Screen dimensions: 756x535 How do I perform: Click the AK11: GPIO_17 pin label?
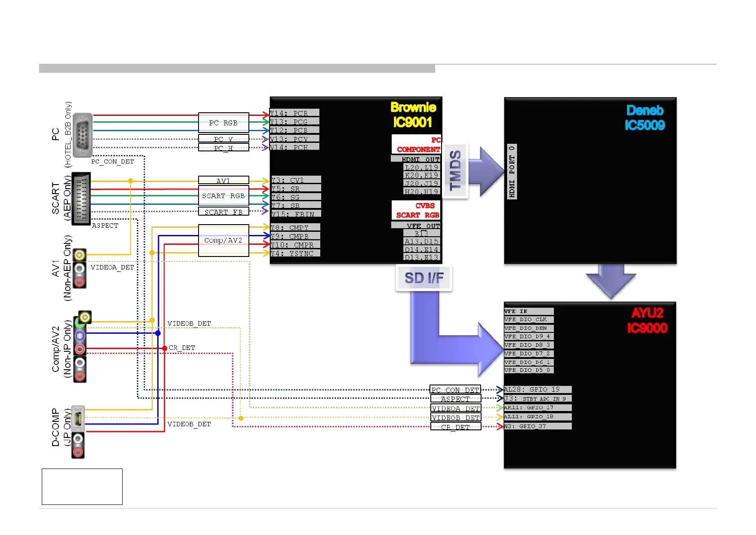point(538,407)
